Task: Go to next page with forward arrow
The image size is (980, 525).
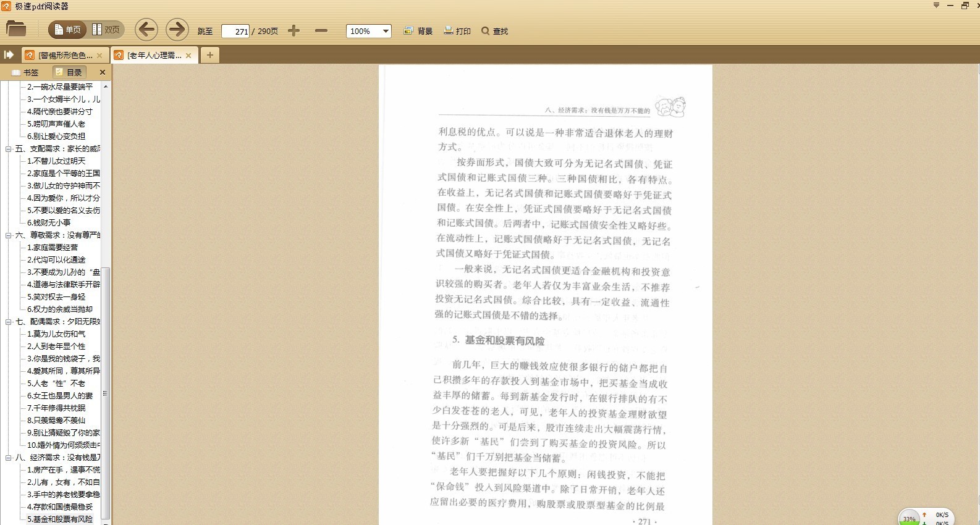Action: (177, 30)
